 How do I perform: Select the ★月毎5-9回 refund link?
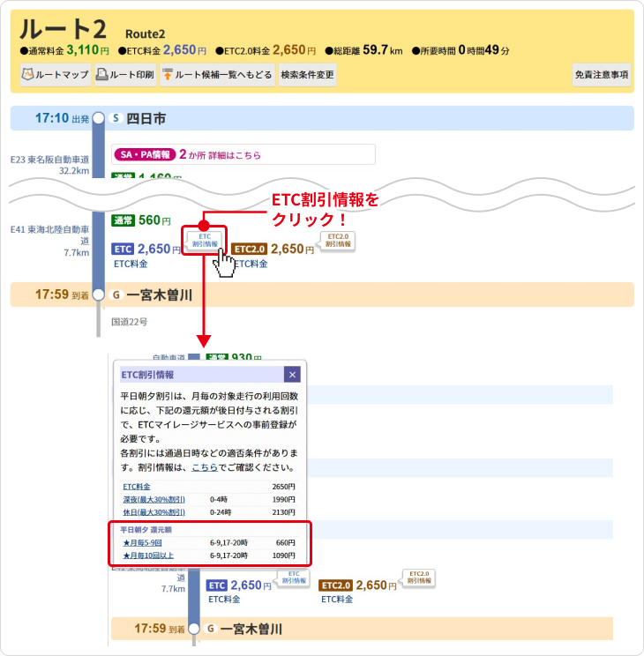pyautogui.click(x=142, y=542)
